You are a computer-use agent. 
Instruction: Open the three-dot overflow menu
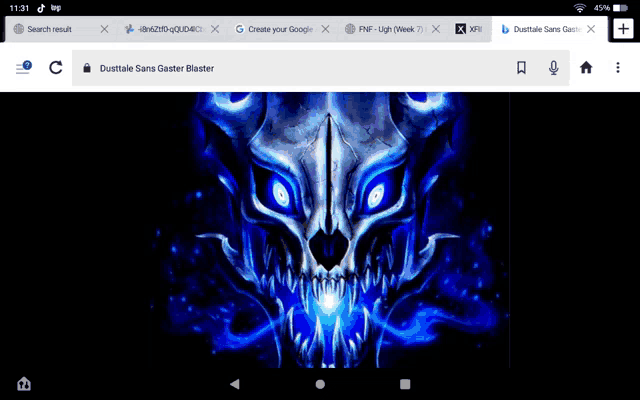coord(618,67)
